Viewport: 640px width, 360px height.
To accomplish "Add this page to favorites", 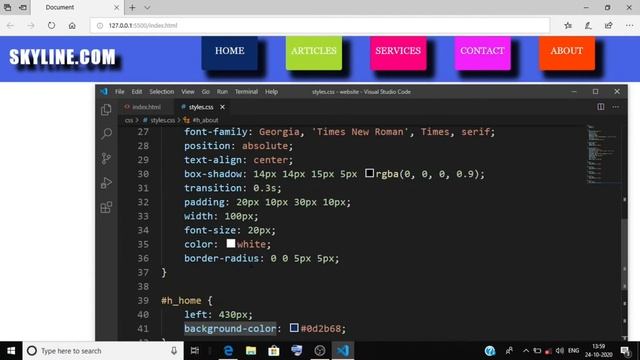I will click(568, 25).
